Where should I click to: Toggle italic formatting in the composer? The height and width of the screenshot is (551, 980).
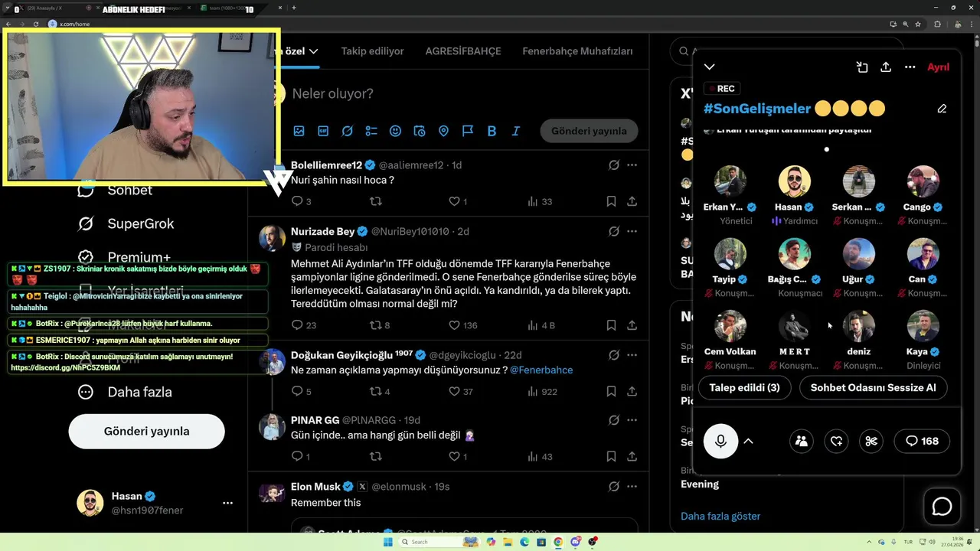point(516,131)
